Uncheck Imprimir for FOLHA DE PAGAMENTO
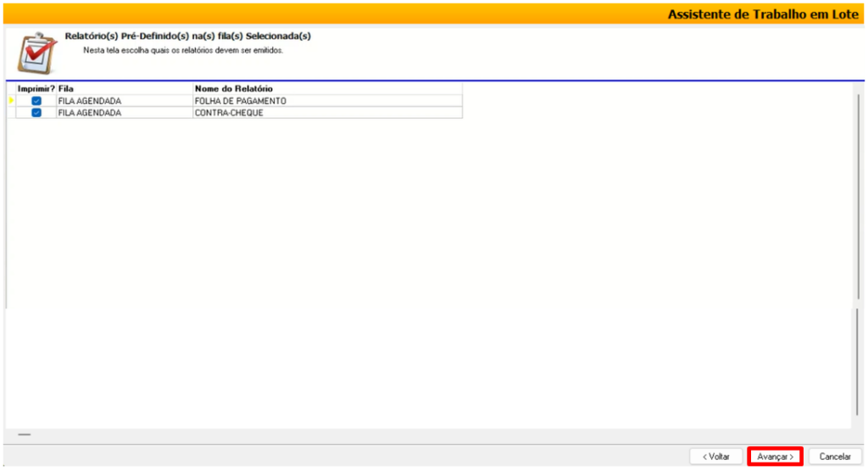This screenshot has height=471, width=868. coord(36,101)
